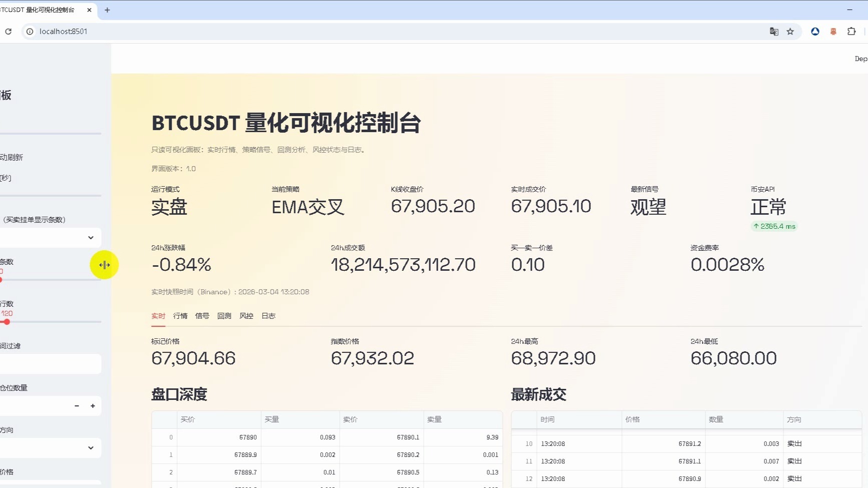Select the 风控 risk control tab
Viewport: 868px width, 488px height.
[x=246, y=316]
